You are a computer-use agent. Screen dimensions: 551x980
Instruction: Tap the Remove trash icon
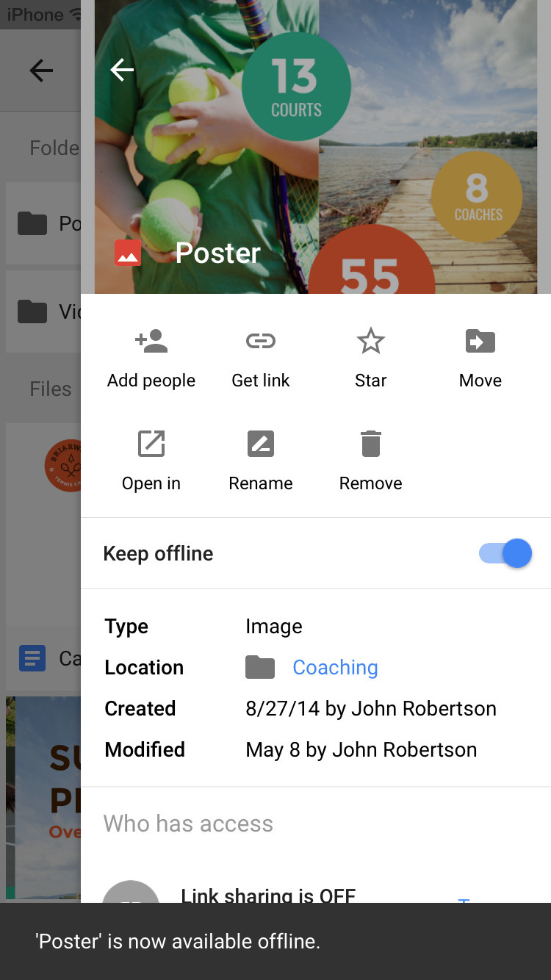click(370, 444)
